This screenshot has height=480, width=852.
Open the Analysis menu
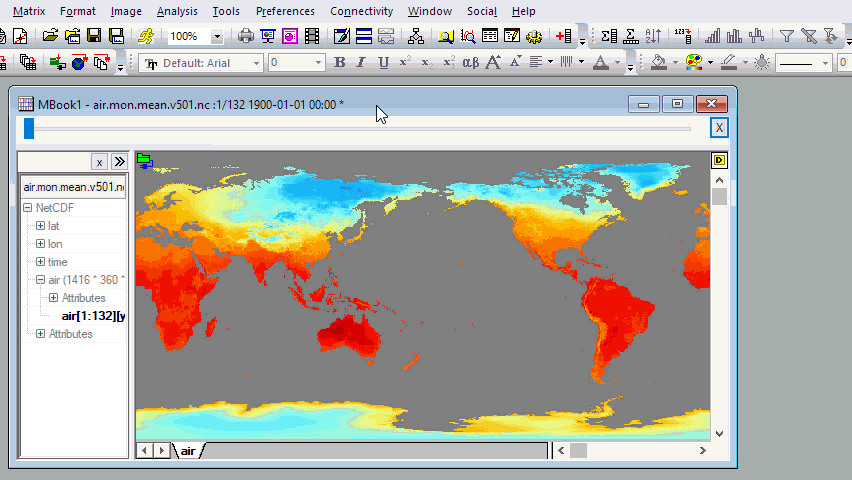click(x=177, y=11)
